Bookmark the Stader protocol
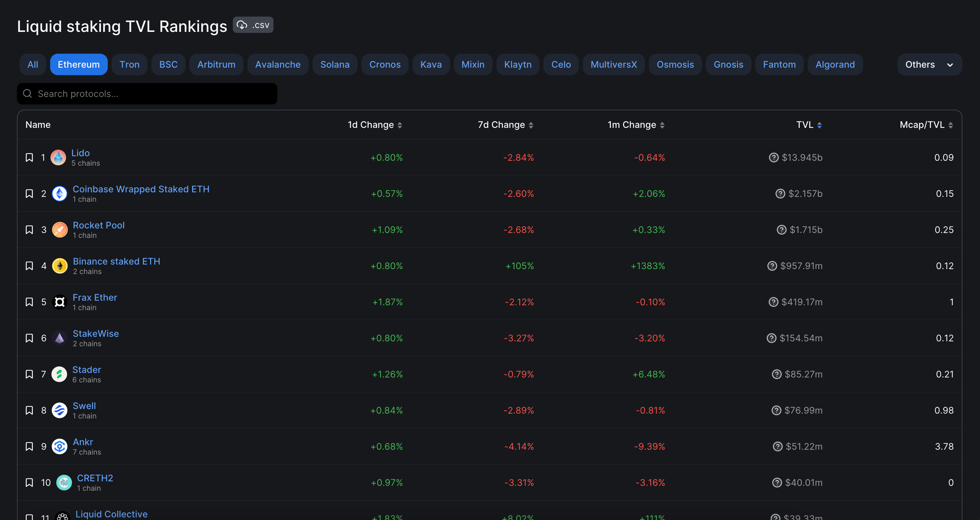Screen dimensions: 980x520 click(29, 374)
